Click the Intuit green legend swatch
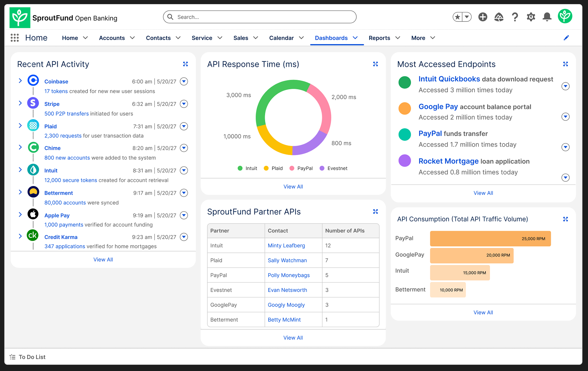Viewport: 588px width, 371px height. point(240,168)
